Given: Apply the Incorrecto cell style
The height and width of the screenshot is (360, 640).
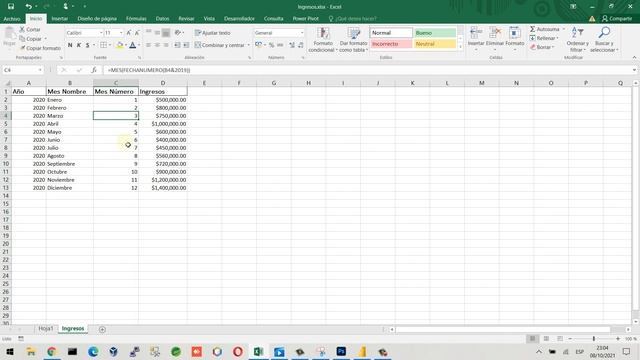Looking at the screenshot, I should [391, 44].
